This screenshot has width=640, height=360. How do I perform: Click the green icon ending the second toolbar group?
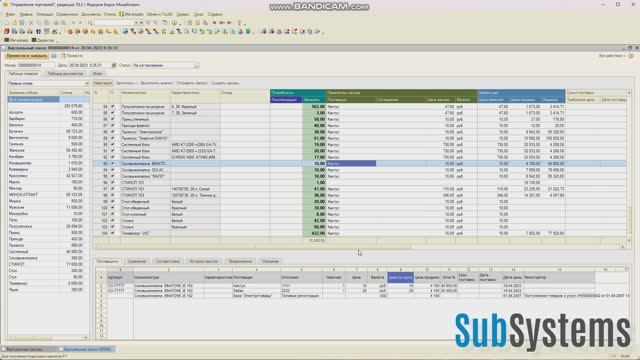click(248, 31)
